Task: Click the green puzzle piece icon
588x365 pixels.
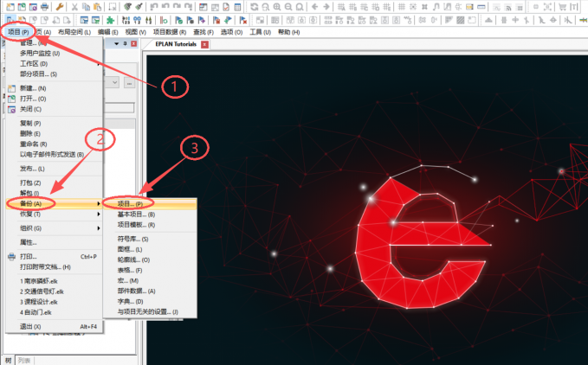Action: tap(110, 20)
